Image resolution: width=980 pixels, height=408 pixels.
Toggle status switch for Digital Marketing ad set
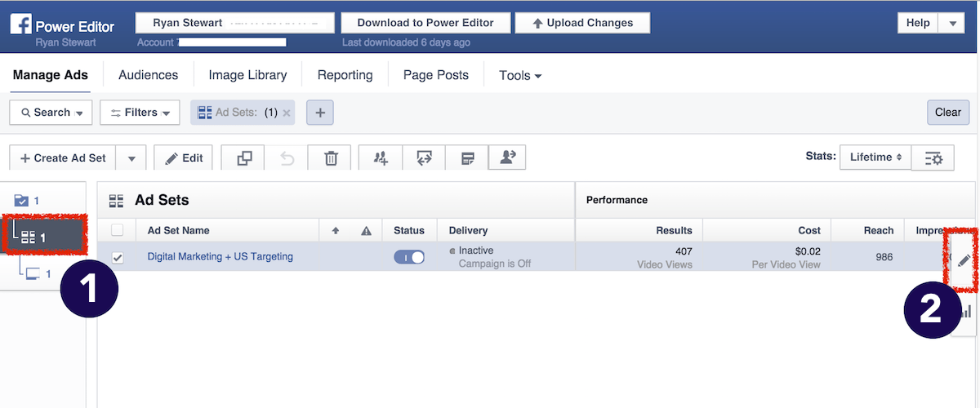pos(409,257)
